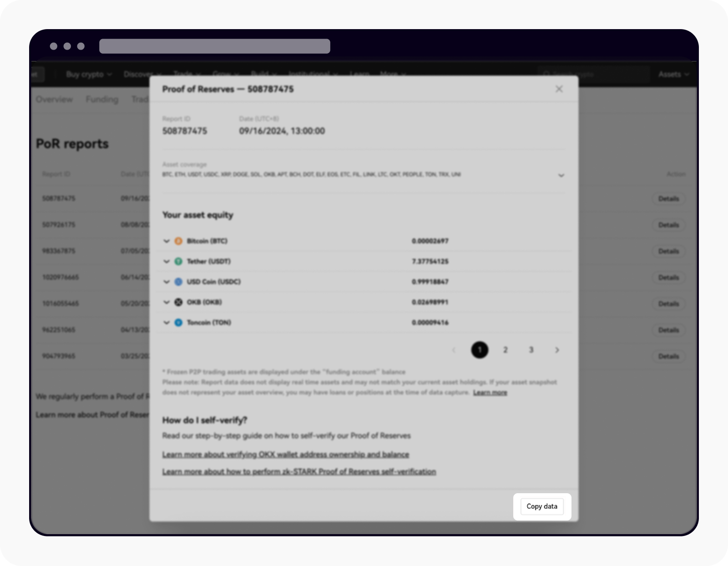Go to previous page arrow in pagination
Viewport: 728px width, 566px height.
pyautogui.click(x=454, y=350)
